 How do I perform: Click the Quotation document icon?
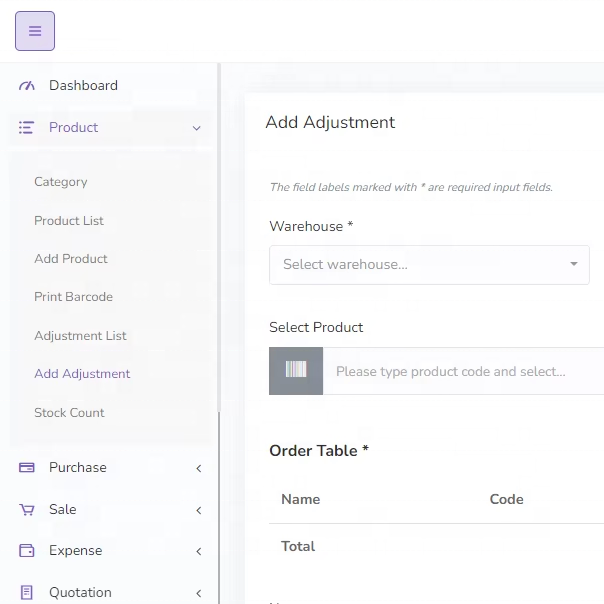point(27,593)
